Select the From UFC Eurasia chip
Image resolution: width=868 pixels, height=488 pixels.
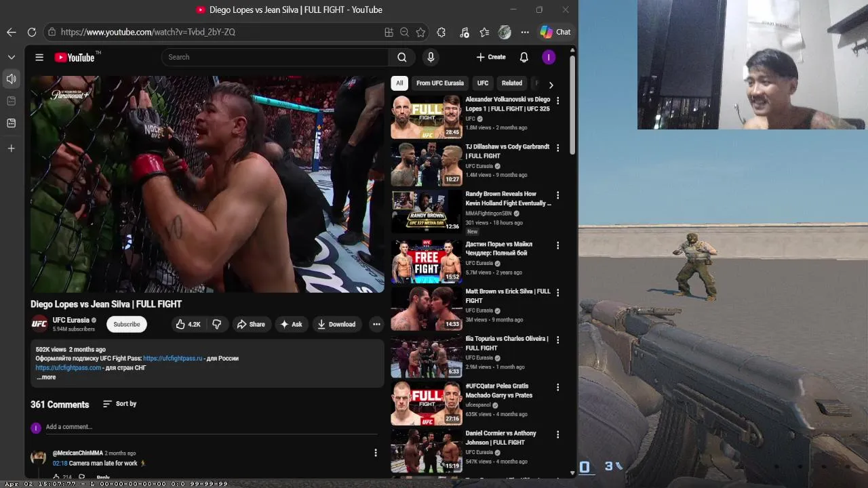tap(440, 83)
